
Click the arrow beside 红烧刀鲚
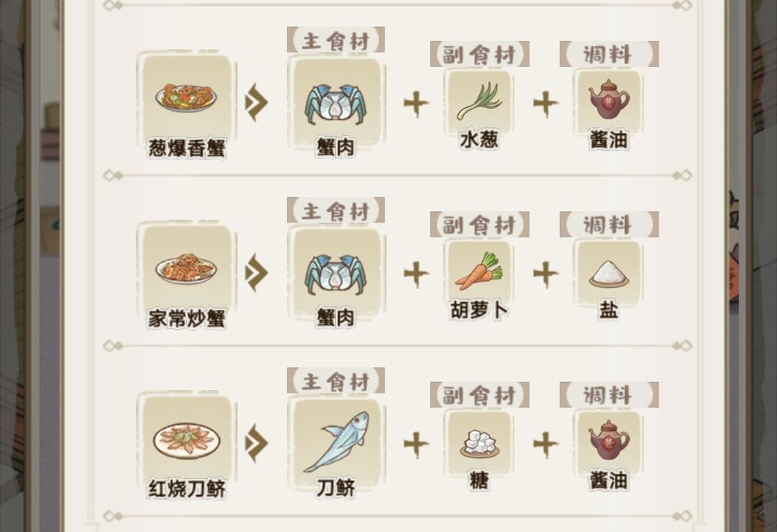tap(256, 444)
